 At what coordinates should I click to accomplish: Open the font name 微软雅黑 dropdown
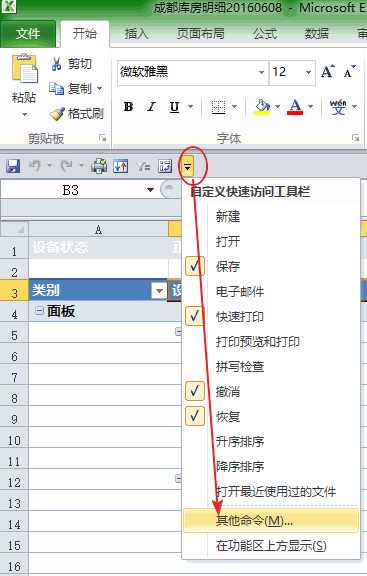pyautogui.click(x=261, y=72)
